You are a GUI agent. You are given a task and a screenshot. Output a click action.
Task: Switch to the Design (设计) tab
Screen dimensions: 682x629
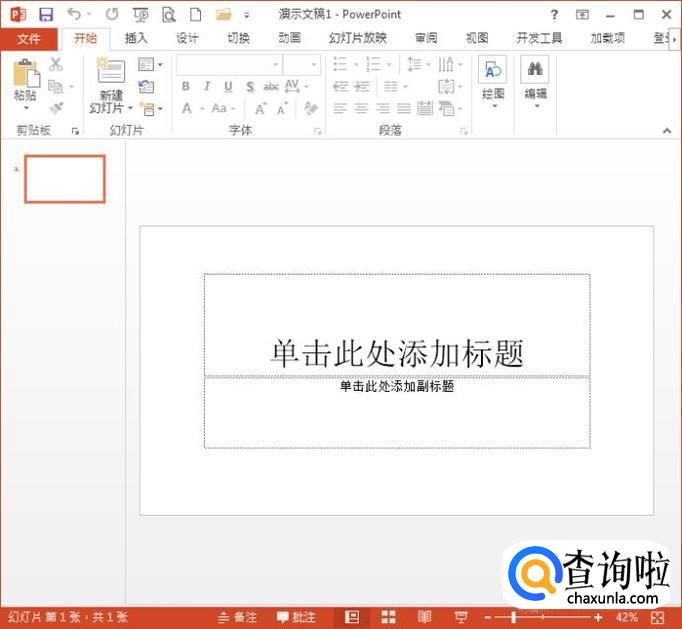click(187, 38)
